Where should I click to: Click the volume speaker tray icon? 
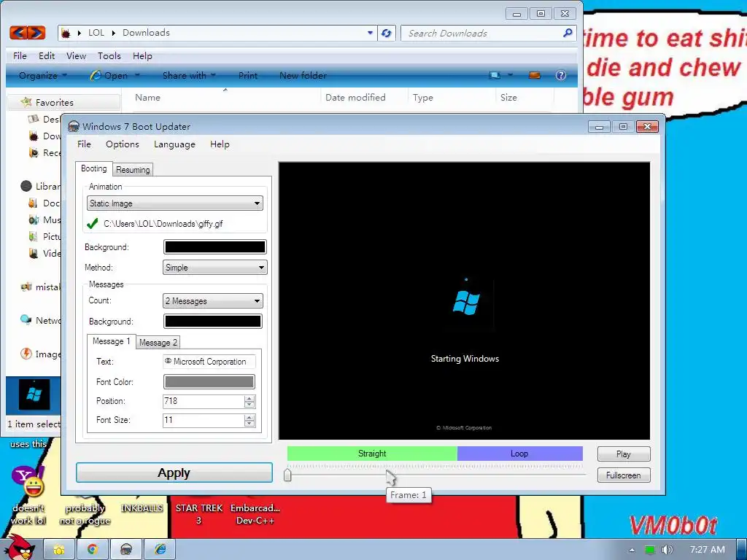tap(667, 550)
